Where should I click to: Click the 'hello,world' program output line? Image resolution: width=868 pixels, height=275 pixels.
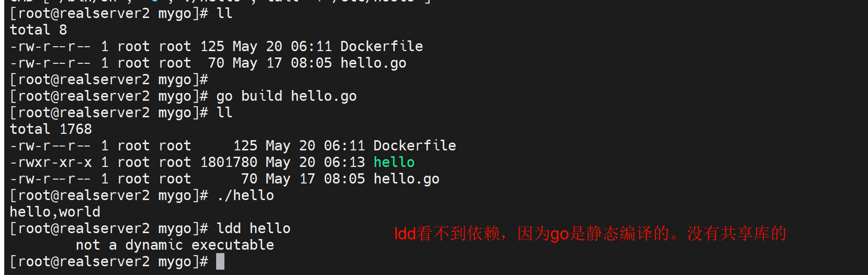pyautogui.click(x=55, y=212)
